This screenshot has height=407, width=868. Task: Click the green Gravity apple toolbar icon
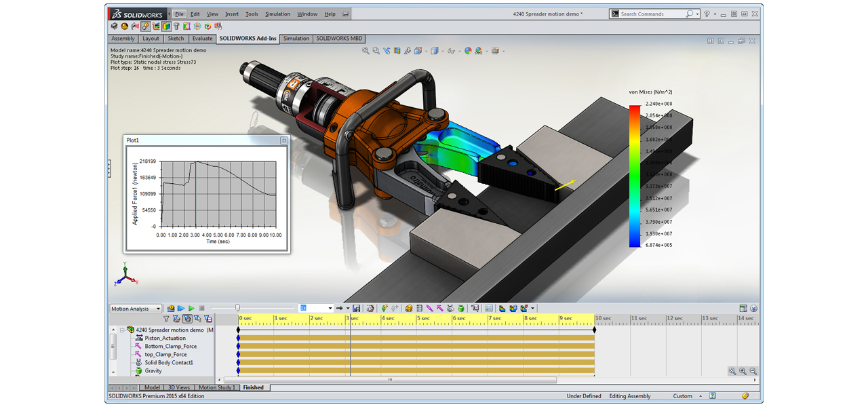[x=461, y=309]
